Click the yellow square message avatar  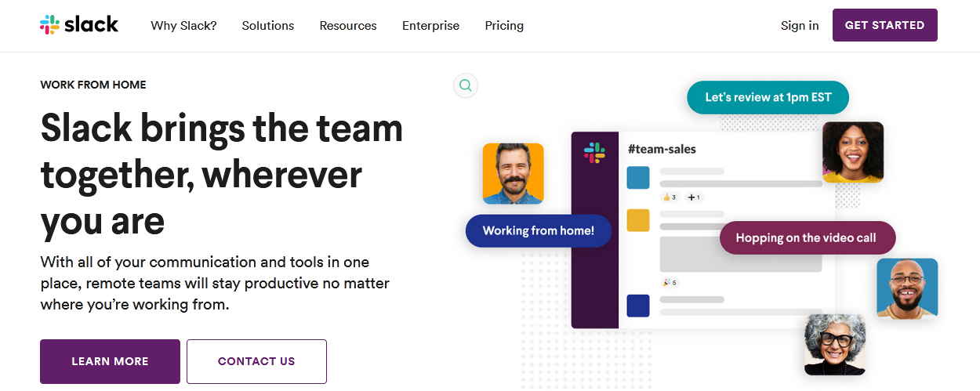click(x=637, y=220)
